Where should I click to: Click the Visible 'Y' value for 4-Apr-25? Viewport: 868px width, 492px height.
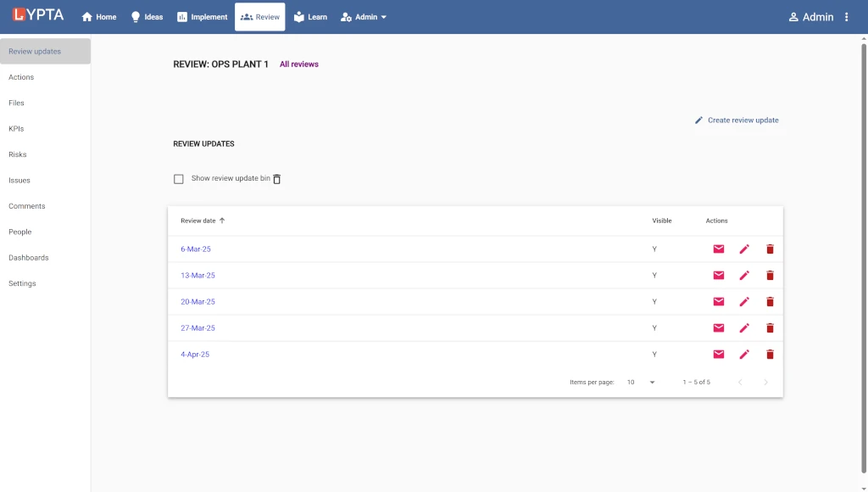click(x=654, y=355)
